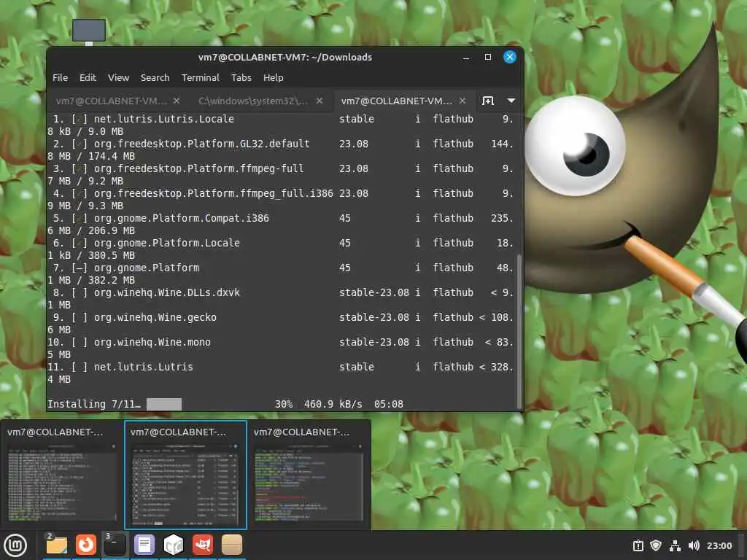Click 'org.freedesktop.Platform.ffmpeg_full.i386' text
Viewport: 747px width, 560px height.
coord(214,193)
